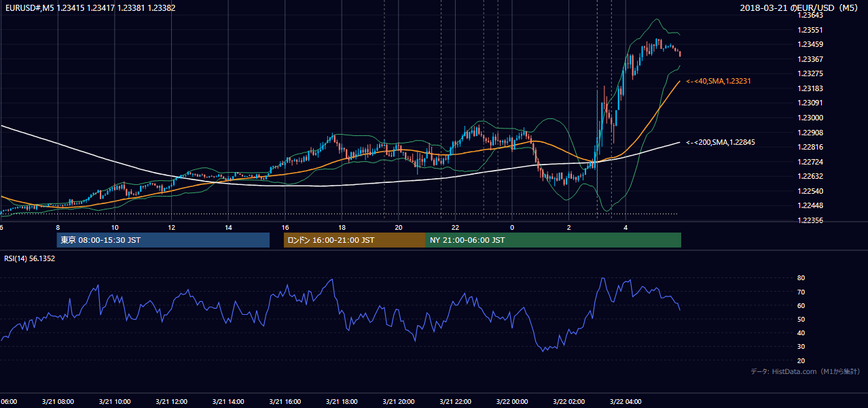Viewport: 868px width, 408px height.
Task: Open the HistData.com data source credit
Action: pos(806,371)
